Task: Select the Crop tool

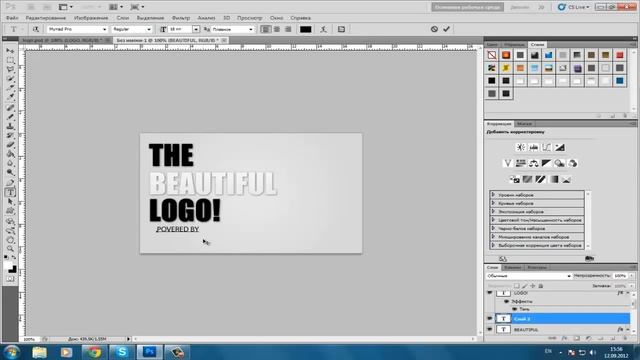Action: click(x=10, y=88)
